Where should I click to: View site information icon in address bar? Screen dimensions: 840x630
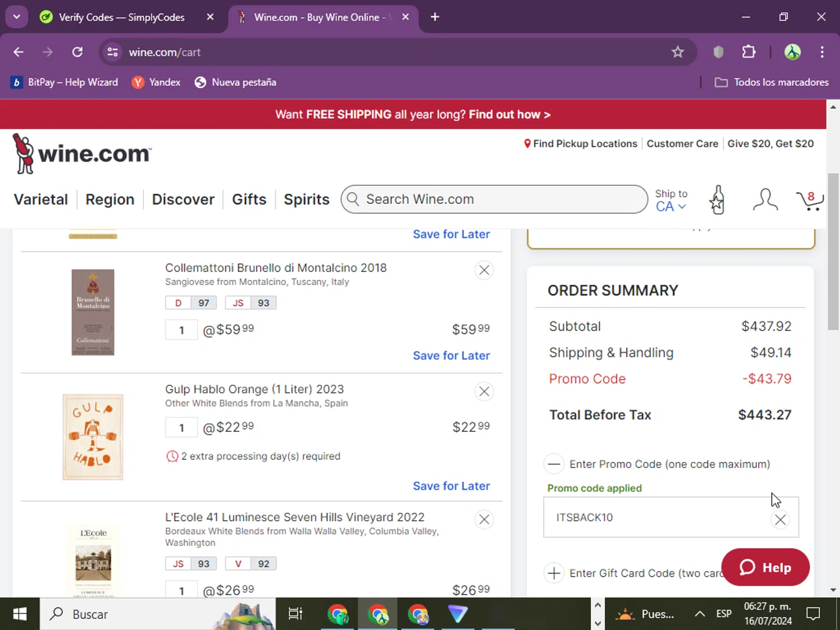pyautogui.click(x=113, y=52)
